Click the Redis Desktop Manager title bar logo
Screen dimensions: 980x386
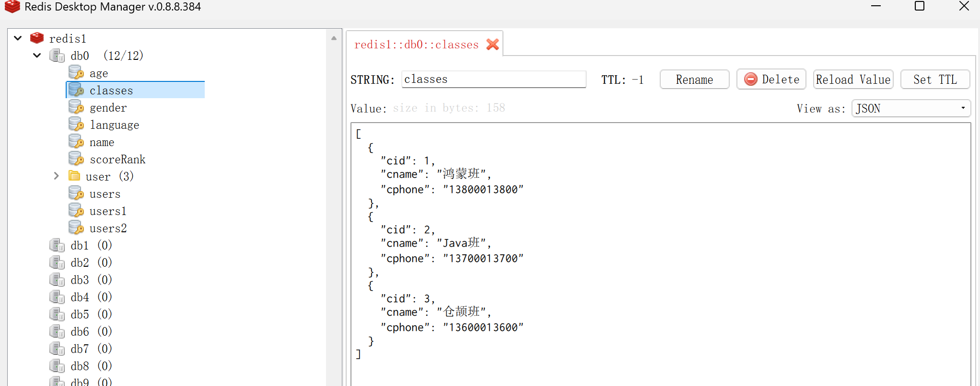[12, 7]
